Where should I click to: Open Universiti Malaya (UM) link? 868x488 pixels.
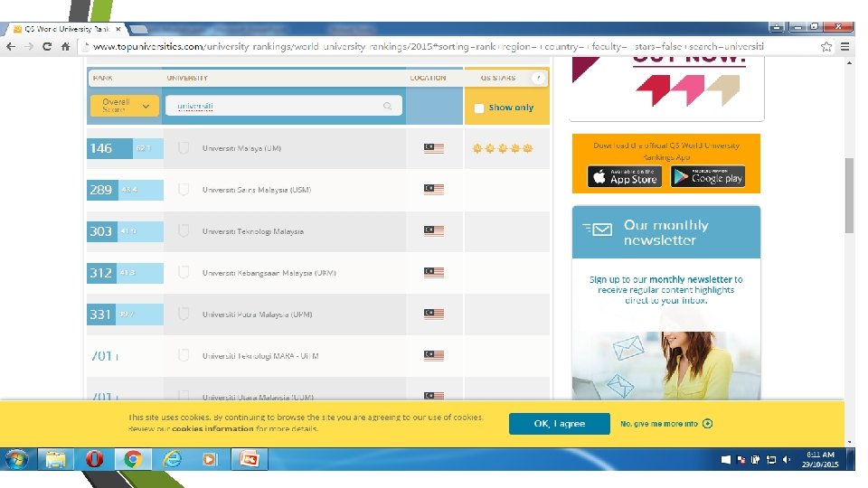242,148
